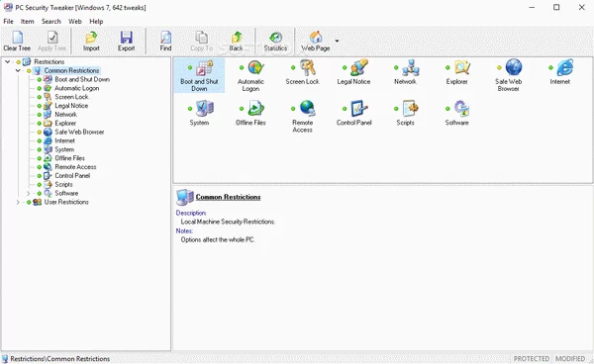Click the Copy To toolbar button

tap(201, 42)
